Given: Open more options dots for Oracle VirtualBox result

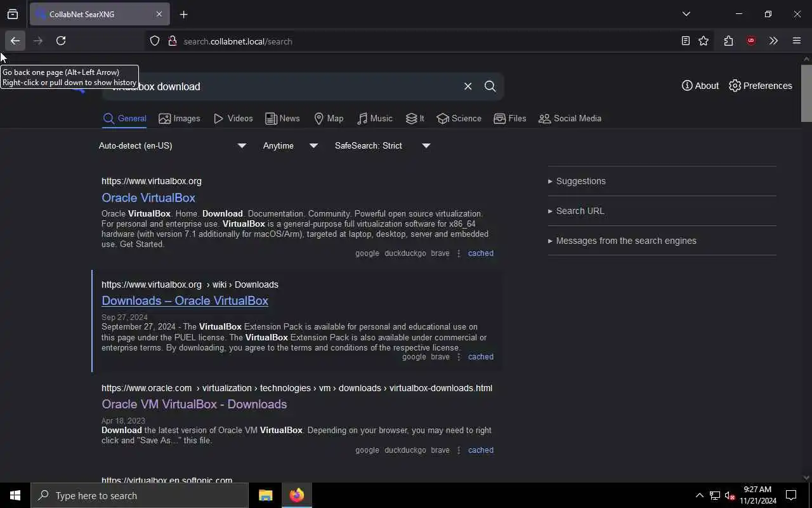Looking at the screenshot, I should point(459,253).
